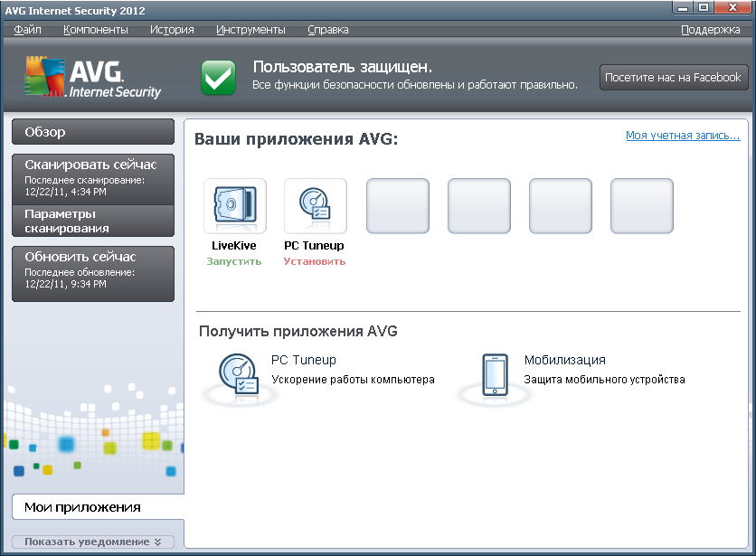Open the PC Tuneup icon under your apps
The height and width of the screenshot is (556, 756).
316,206
